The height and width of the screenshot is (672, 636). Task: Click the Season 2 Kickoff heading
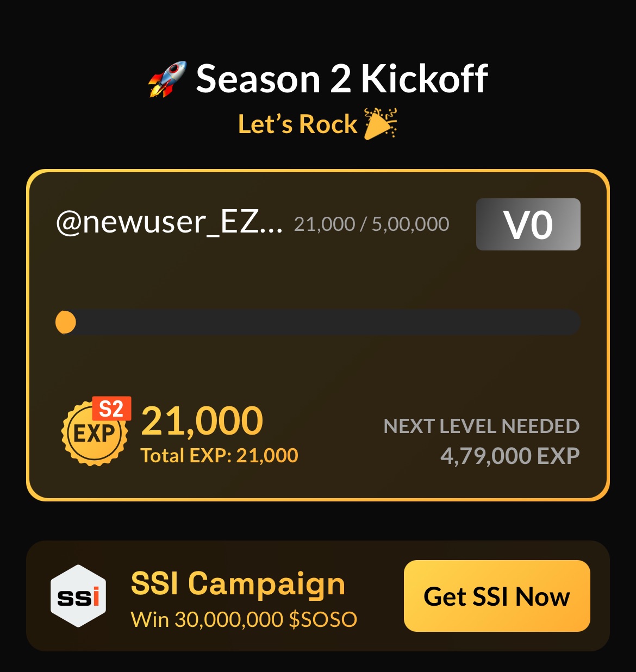pos(342,79)
